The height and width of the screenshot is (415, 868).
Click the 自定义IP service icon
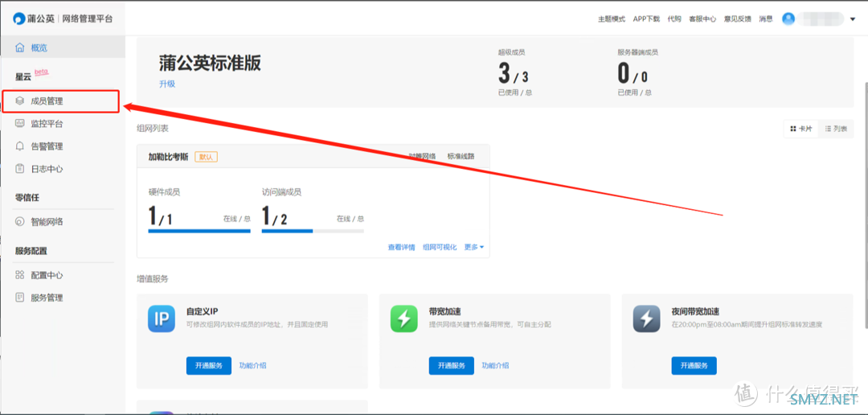coord(161,318)
